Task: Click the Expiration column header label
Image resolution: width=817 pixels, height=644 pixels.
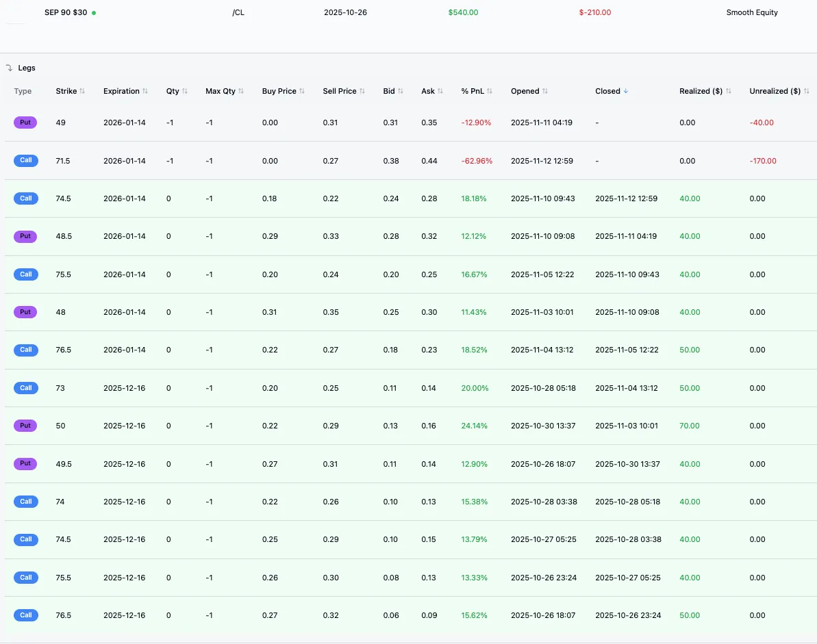Action: [x=121, y=91]
